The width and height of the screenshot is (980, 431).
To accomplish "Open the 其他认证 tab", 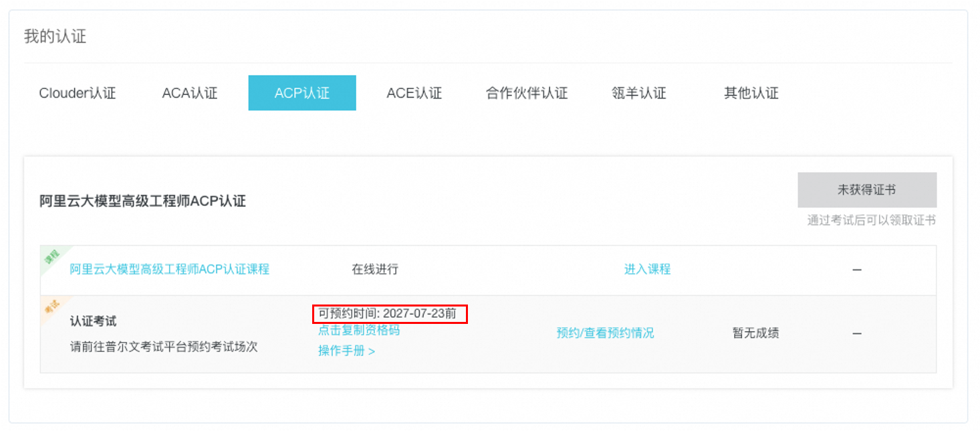I will click(751, 93).
